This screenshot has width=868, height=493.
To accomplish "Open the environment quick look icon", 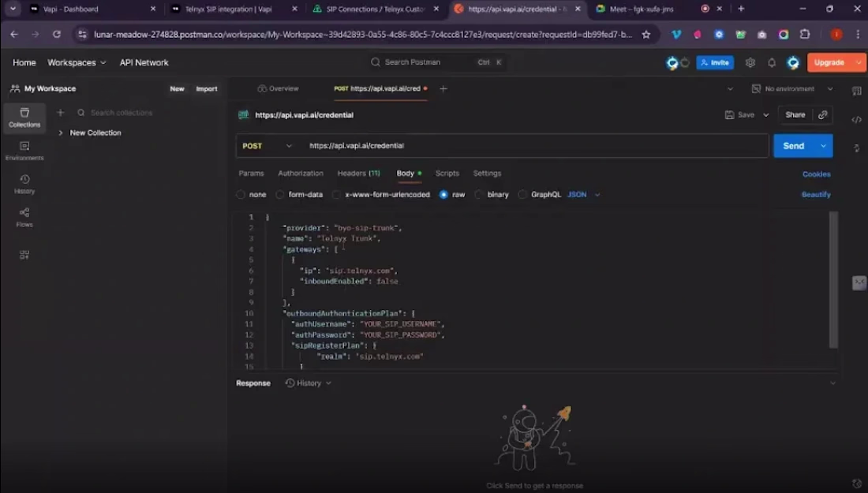I will tap(756, 88).
